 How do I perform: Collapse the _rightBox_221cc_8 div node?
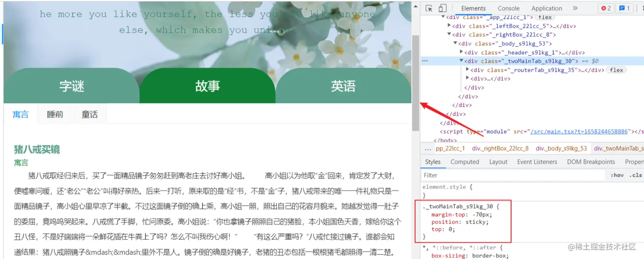pos(449,35)
